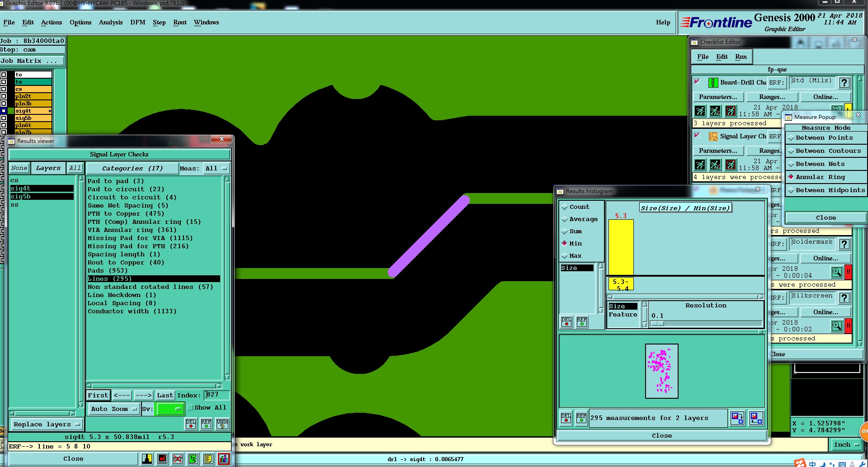
Task: Open the Edit menu in Checklist Editor
Action: [722, 57]
